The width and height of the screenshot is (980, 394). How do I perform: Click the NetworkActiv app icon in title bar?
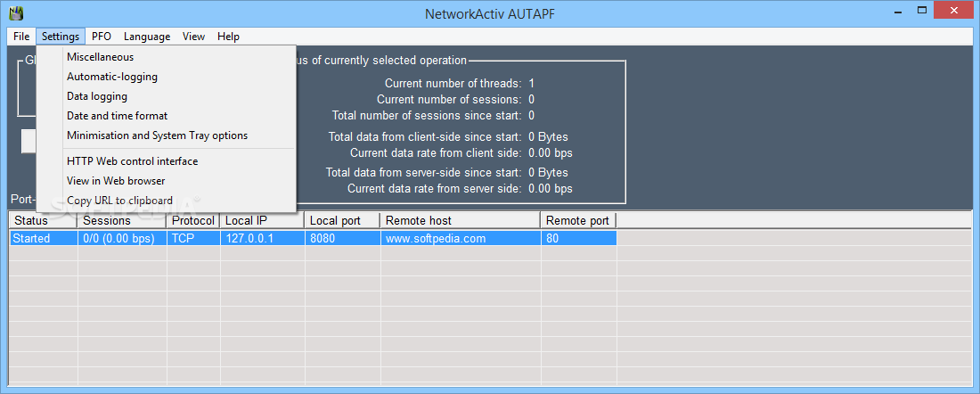[x=16, y=12]
